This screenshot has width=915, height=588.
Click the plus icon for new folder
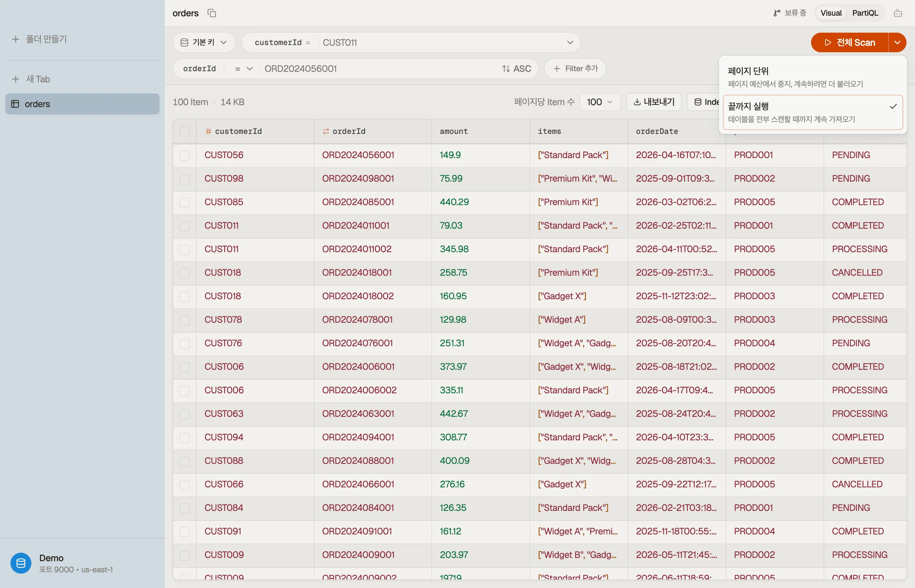tap(16, 39)
